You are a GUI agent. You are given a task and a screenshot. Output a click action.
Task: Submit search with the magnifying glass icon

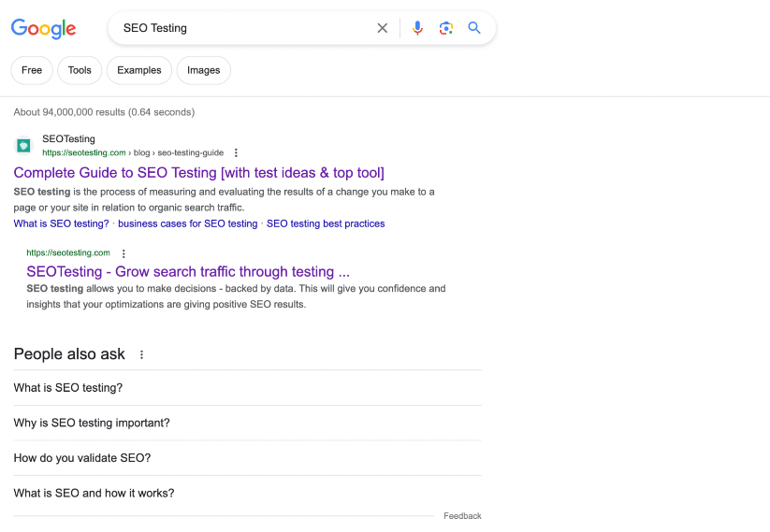click(474, 28)
